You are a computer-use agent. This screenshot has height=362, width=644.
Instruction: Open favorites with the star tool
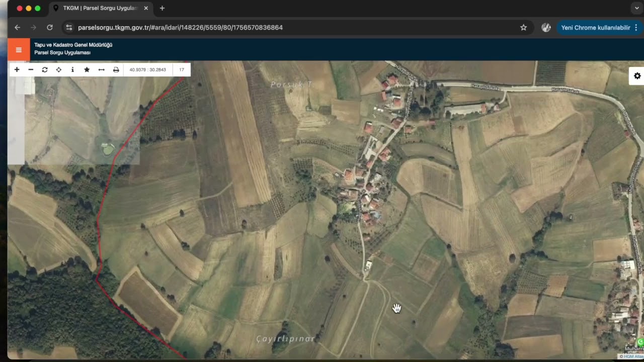tap(87, 69)
